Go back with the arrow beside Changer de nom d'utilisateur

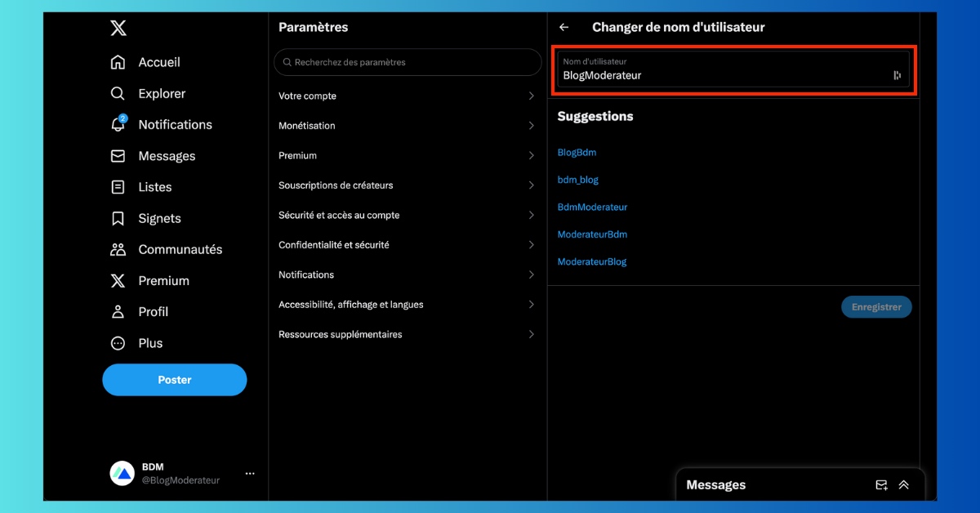563,27
